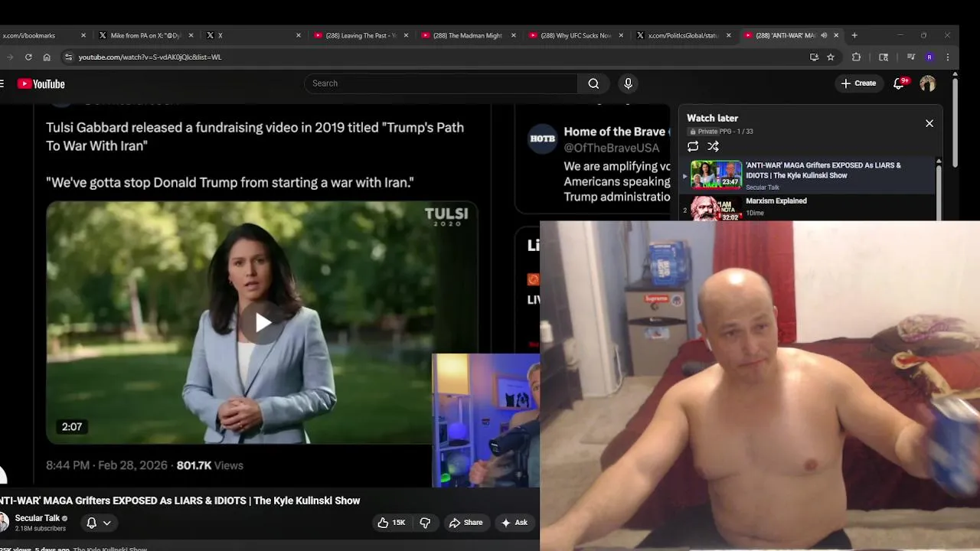
Task: Like the video with the thumbs-up 15K button
Action: click(391, 523)
